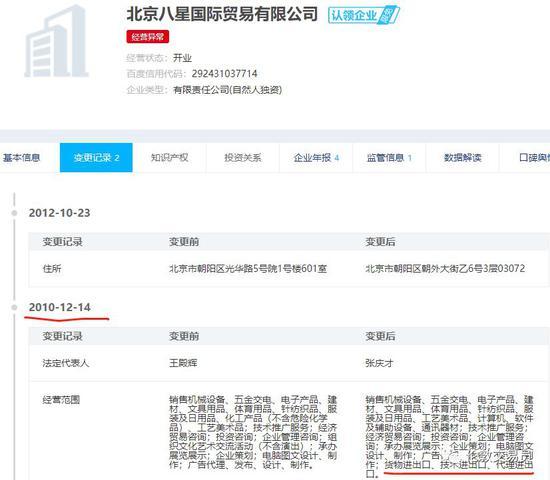Click the 2012-10-23 timeline dot
This screenshot has width=550, height=480.
14,213
